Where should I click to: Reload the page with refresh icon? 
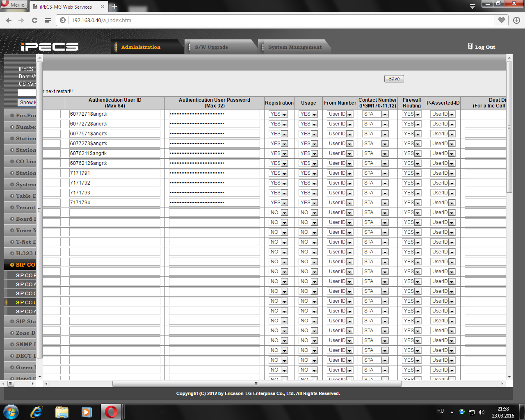pos(34,20)
